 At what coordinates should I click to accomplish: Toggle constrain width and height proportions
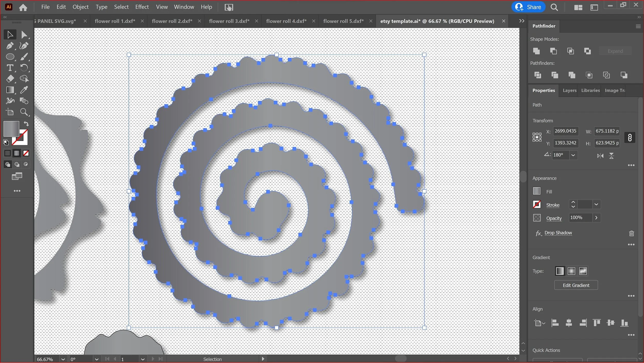point(630,137)
